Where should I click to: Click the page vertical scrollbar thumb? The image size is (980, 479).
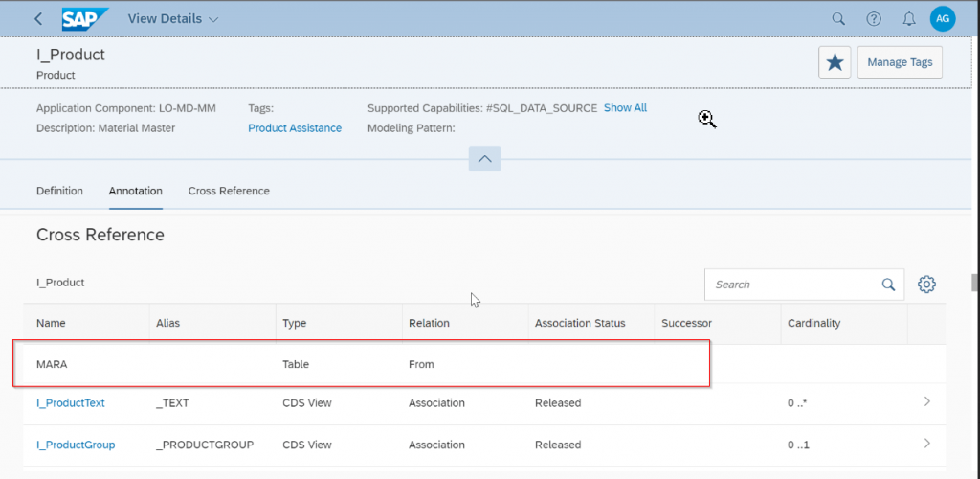pos(974,283)
